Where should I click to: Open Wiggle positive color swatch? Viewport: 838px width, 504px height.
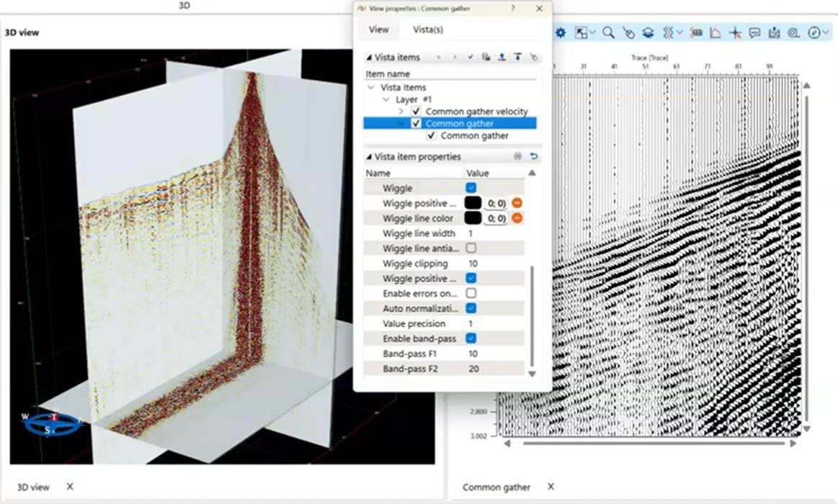[x=473, y=203]
